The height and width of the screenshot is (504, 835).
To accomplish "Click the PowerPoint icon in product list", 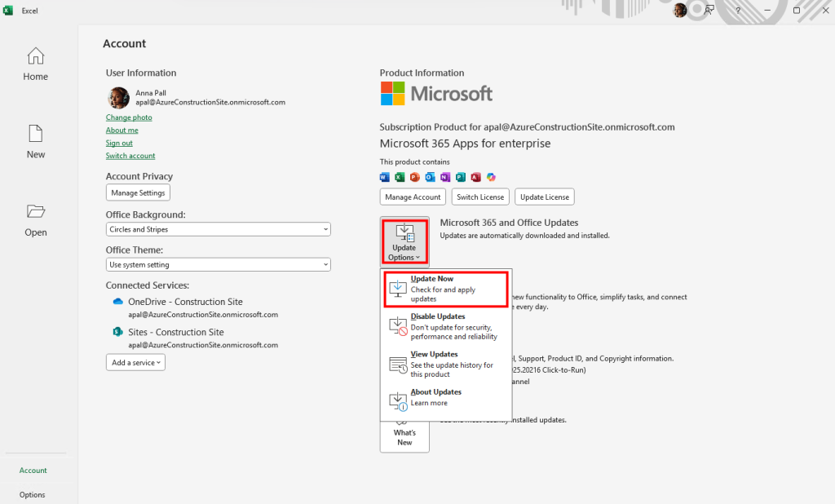I will tap(415, 178).
